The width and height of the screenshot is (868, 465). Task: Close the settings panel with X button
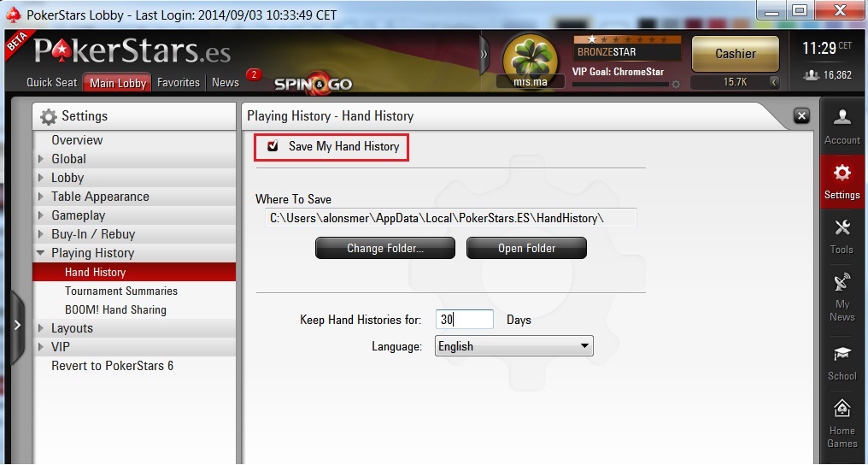click(x=801, y=115)
